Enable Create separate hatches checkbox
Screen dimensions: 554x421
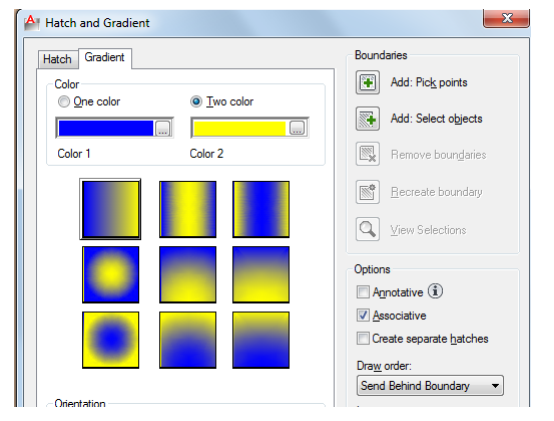click(363, 338)
